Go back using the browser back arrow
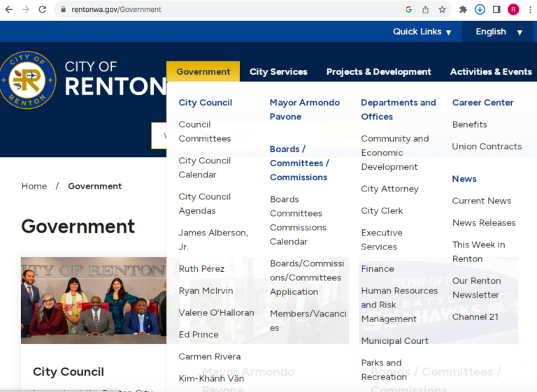This screenshot has height=392, width=537. coord(9,10)
